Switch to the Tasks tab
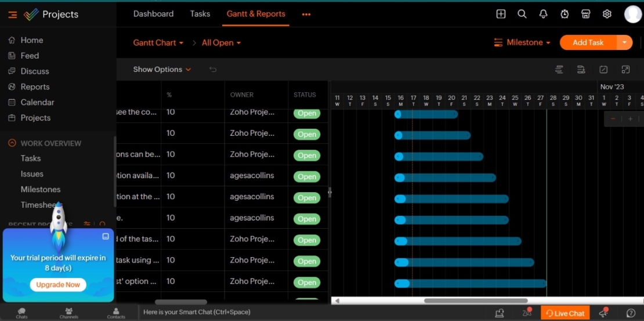The width and height of the screenshot is (644, 321). tap(200, 14)
